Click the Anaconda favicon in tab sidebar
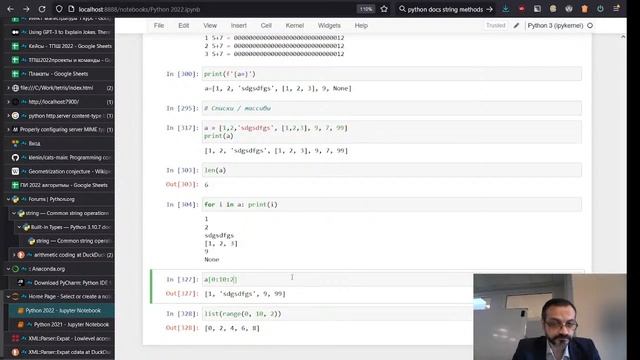This screenshot has height=360, width=640. click(16, 269)
